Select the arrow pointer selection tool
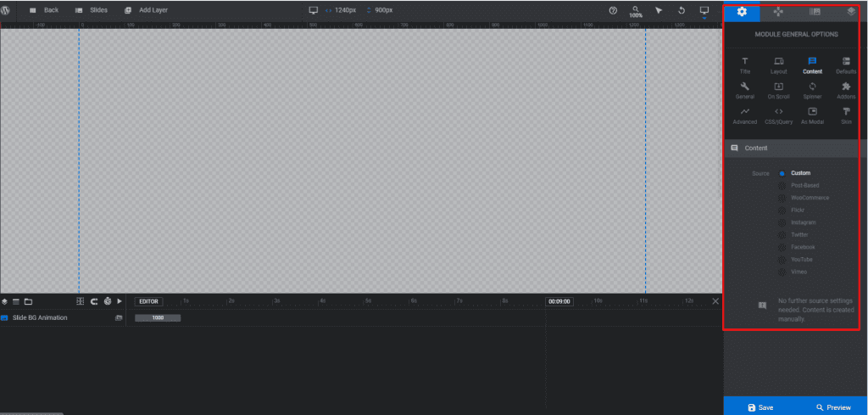 pos(659,10)
